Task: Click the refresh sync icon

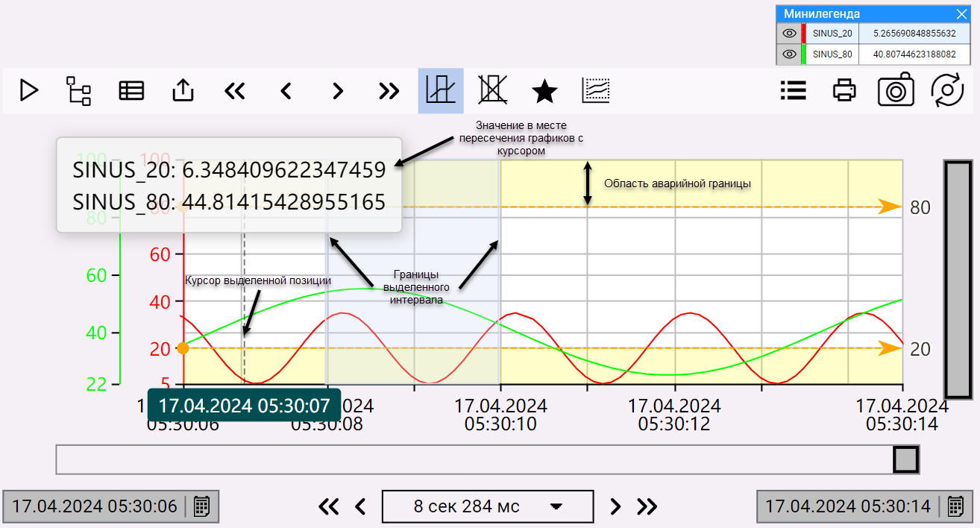Action: pos(948,90)
